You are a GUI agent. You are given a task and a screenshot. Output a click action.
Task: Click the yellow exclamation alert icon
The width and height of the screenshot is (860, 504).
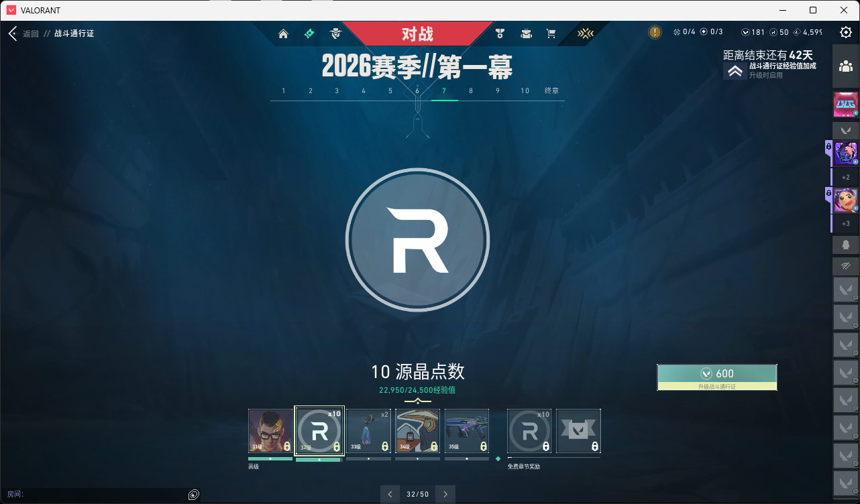[x=655, y=32]
